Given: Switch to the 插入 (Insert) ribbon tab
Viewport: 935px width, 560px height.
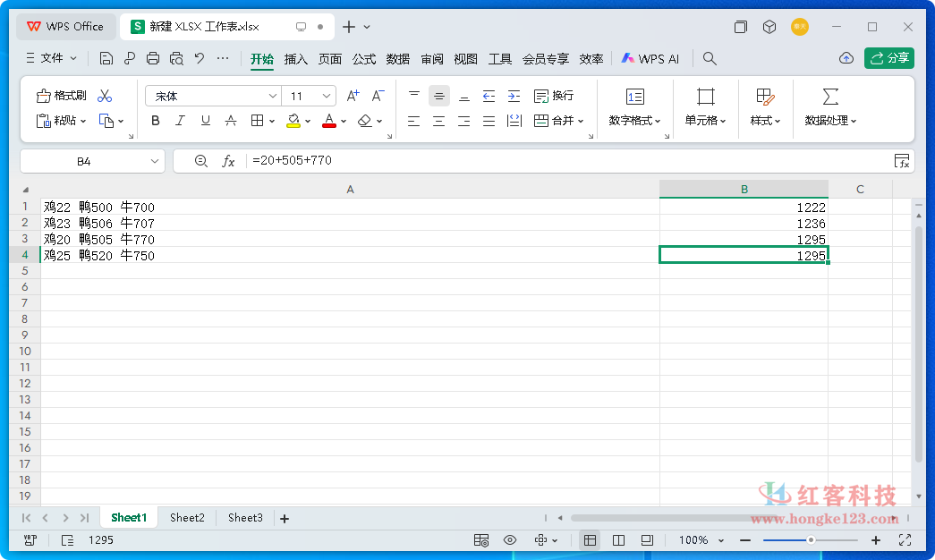Looking at the screenshot, I should [x=296, y=59].
